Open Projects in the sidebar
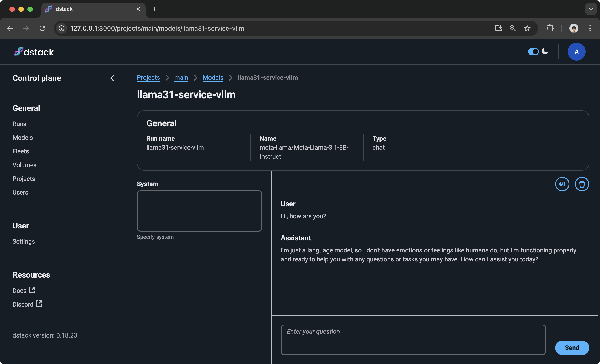This screenshot has width=600, height=364. tap(24, 179)
